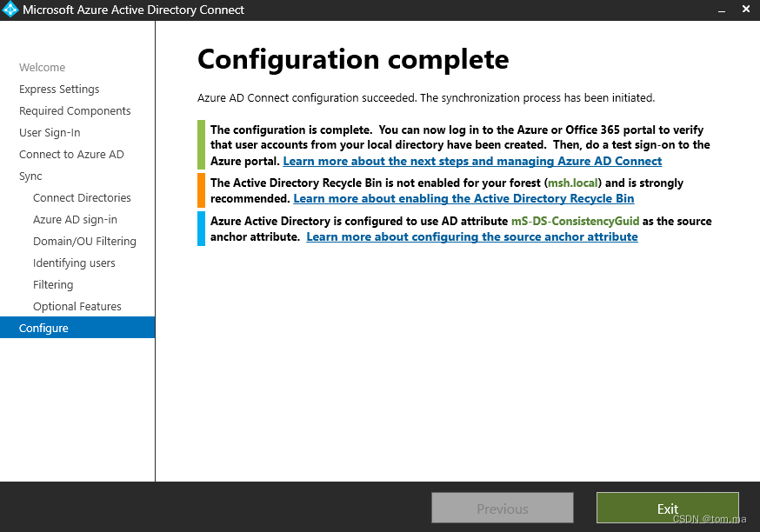Image resolution: width=760 pixels, height=532 pixels.
Task: Click the msh.local forest name
Action: [572, 183]
